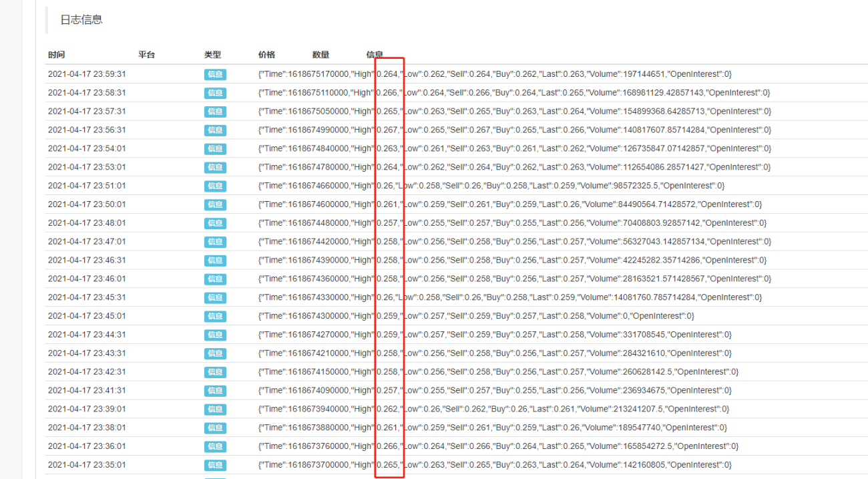Click the 信息 badge for 23:58:31 row
Image resolution: width=868 pixels, height=479 pixels.
[x=215, y=93]
